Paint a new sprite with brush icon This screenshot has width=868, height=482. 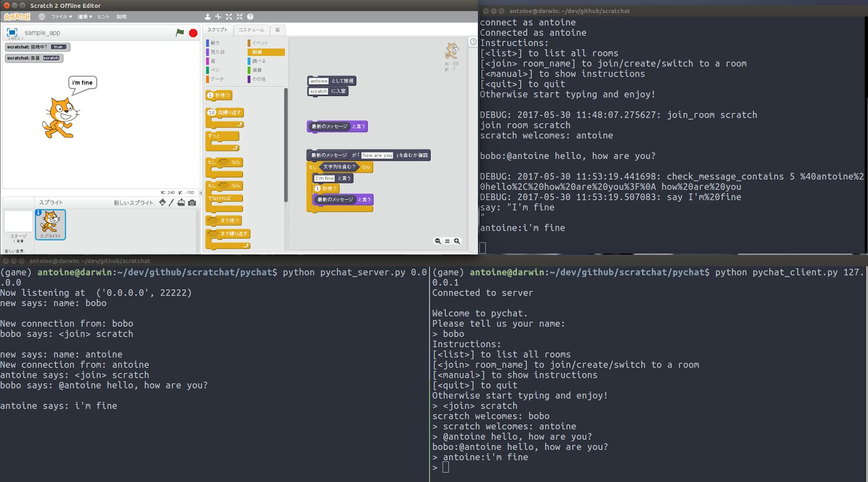tap(171, 202)
